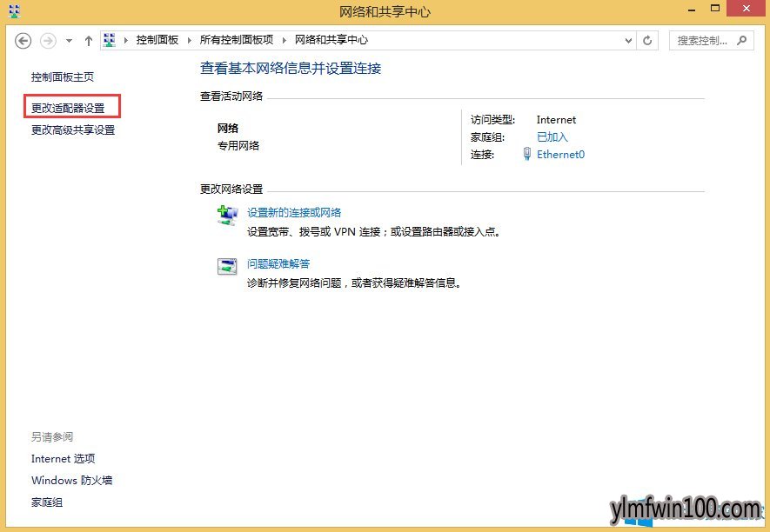This screenshot has width=770, height=532.
Task: Open Internet 选项 link
Action: (64, 459)
